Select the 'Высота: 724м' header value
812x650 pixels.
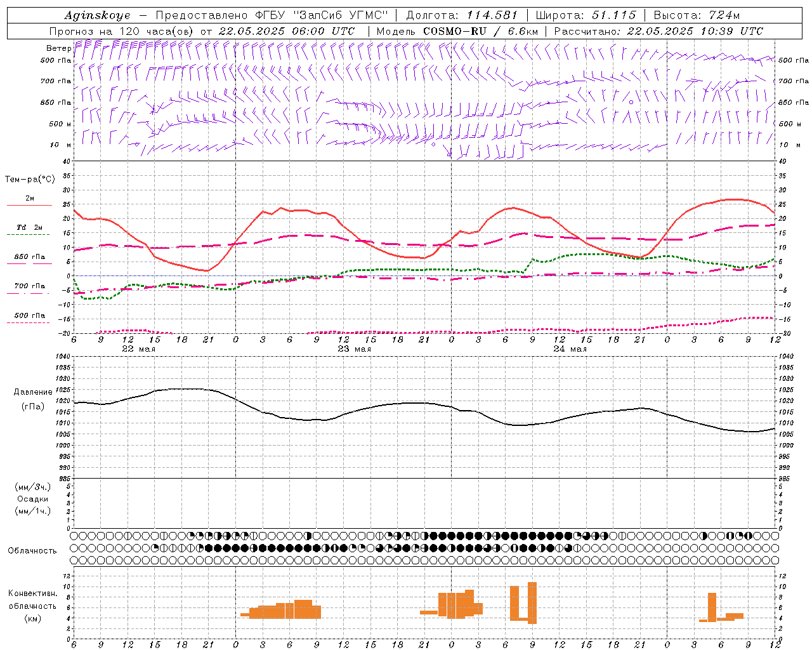pyautogui.click(x=697, y=15)
